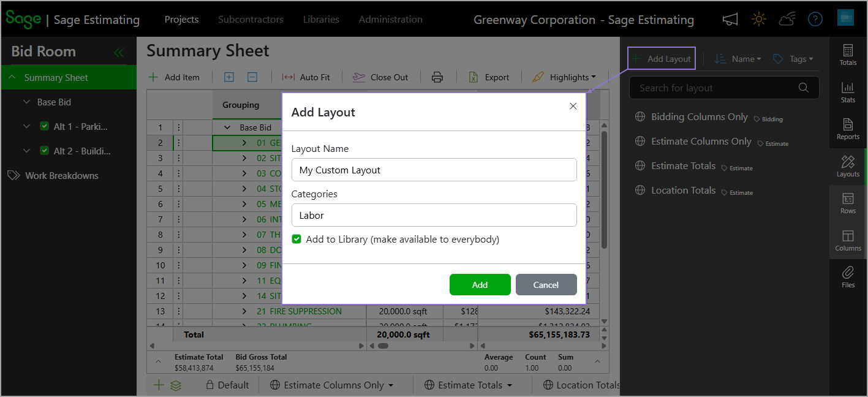
Task: Select the Default layout tab
Action: pyautogui.click(x=227, y=385)
